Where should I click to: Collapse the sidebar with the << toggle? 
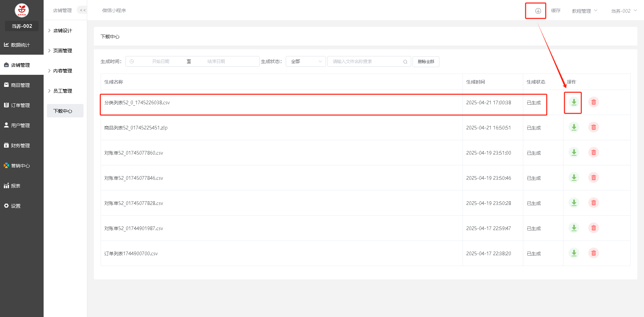pyautogui.click(x=83, y=10)
